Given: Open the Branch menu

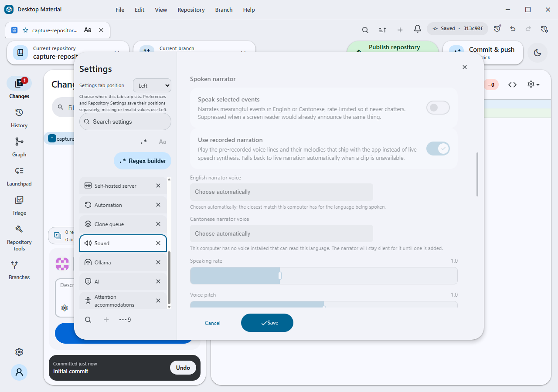Looking at the screenshot, I should (224, 10).
